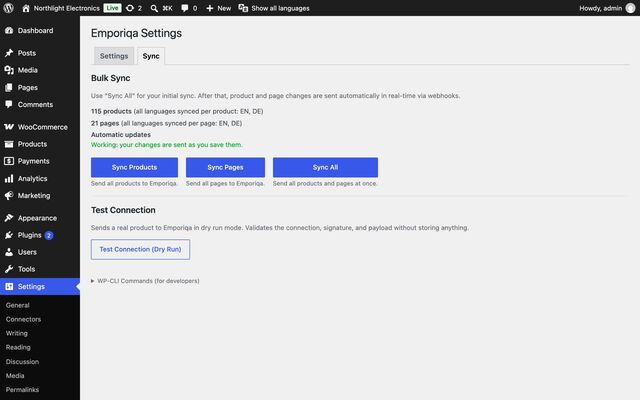Switch to the Settings tab
The width and height of the screenshot is (640, 400).
[x=114, y=56]
